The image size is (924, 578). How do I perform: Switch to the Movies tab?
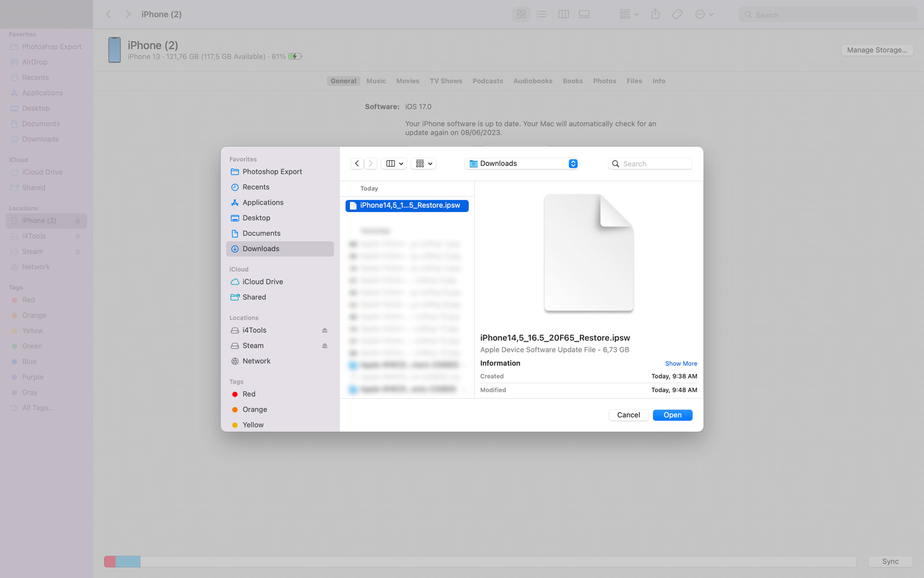408,81
